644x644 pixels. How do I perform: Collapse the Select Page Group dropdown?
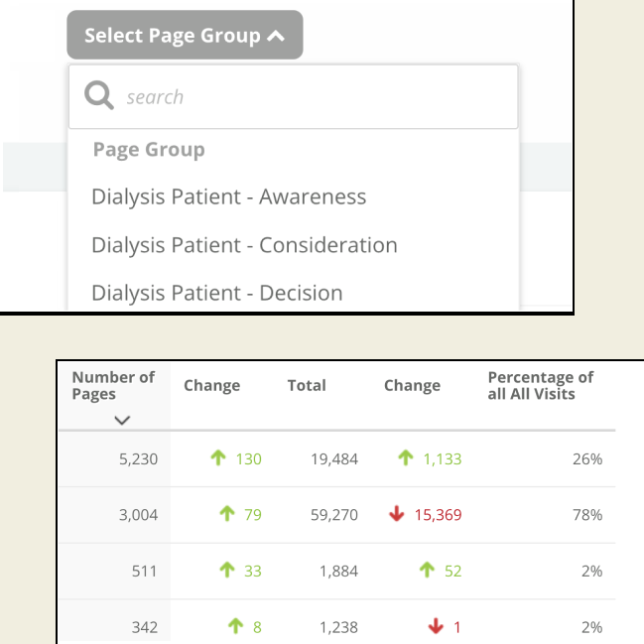186,36
